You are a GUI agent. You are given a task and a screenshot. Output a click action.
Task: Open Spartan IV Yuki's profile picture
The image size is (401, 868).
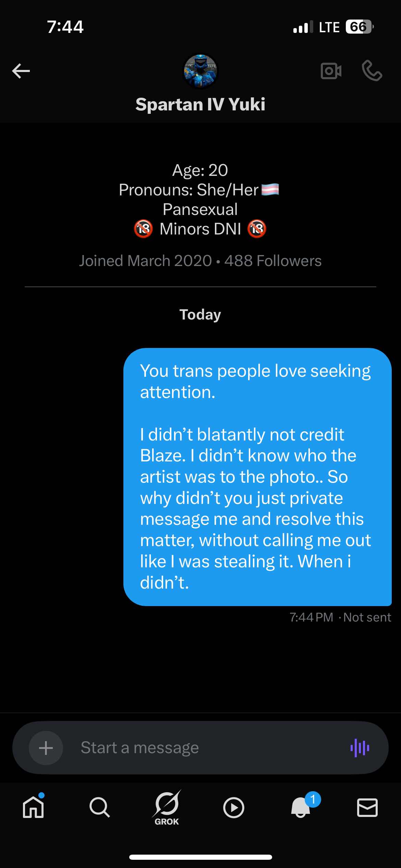pos(200,71)
